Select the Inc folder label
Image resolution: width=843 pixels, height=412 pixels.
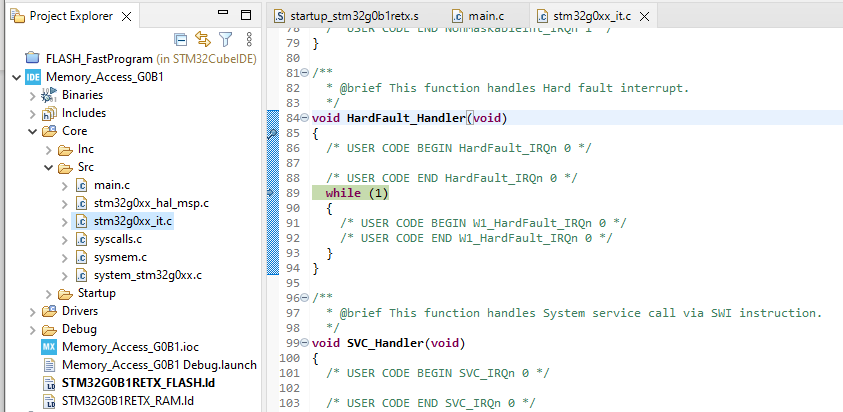86,149
